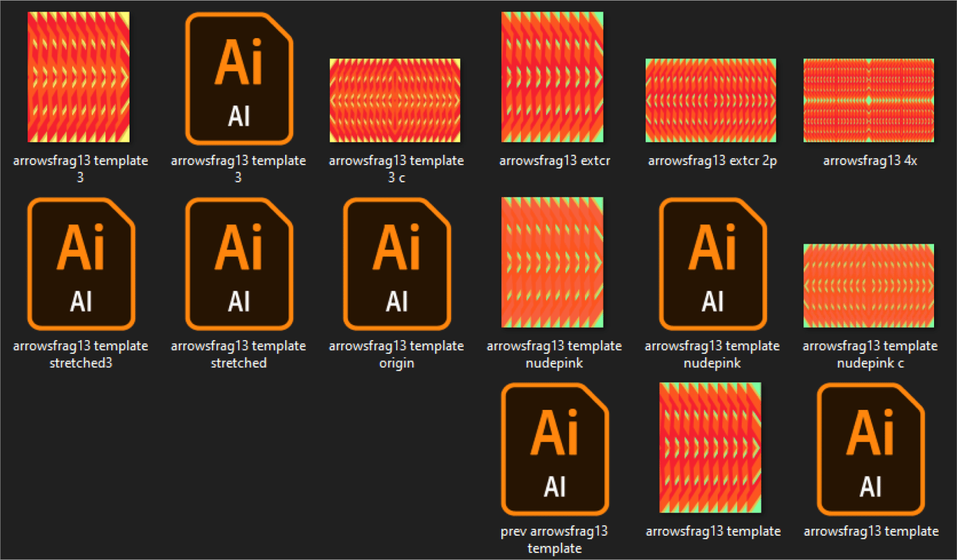Click the 'arrowsfrag13 template 3' name under the image thumbnail
This screenshot has width=957, height=560.
(80, 169)
